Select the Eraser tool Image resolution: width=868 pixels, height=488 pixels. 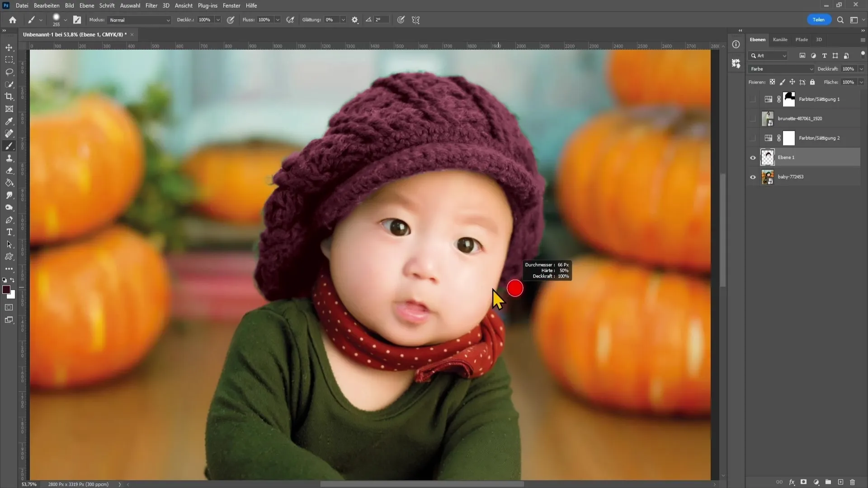9,170
